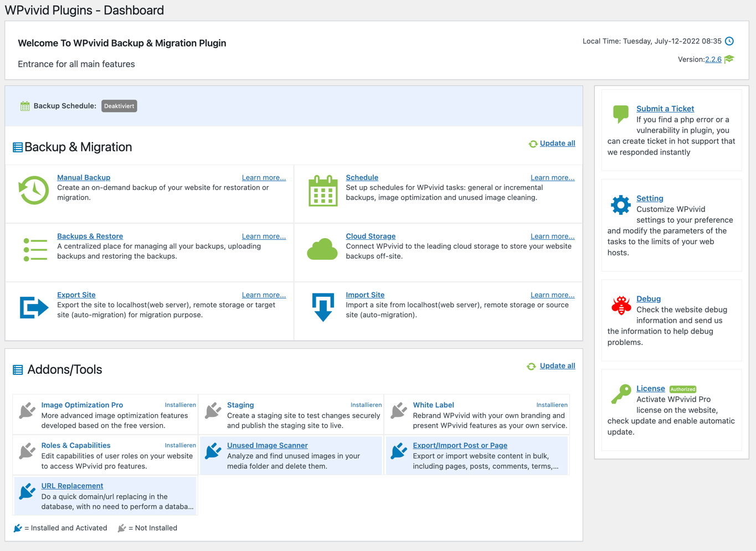Viewport: 756px width, 551px height.
Task: Click Update all in Backup & Migration
Action: click(557, 143)
